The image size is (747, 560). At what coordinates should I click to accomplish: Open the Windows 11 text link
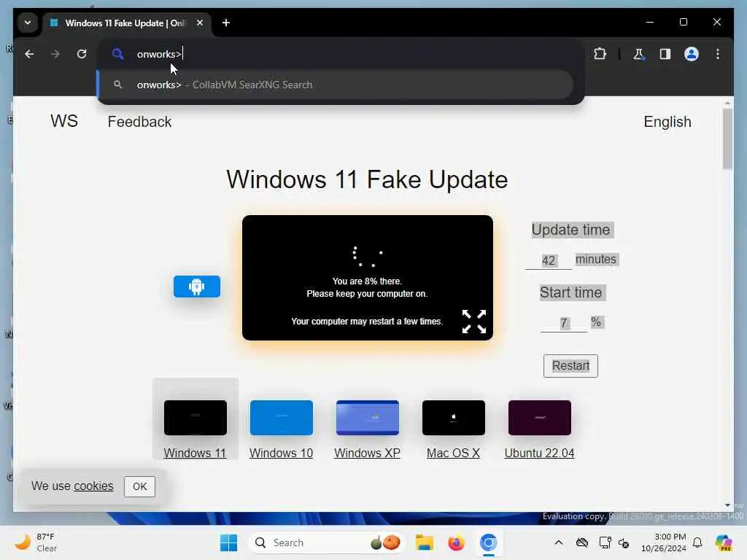pyautogui.click(x=195, y=453)
